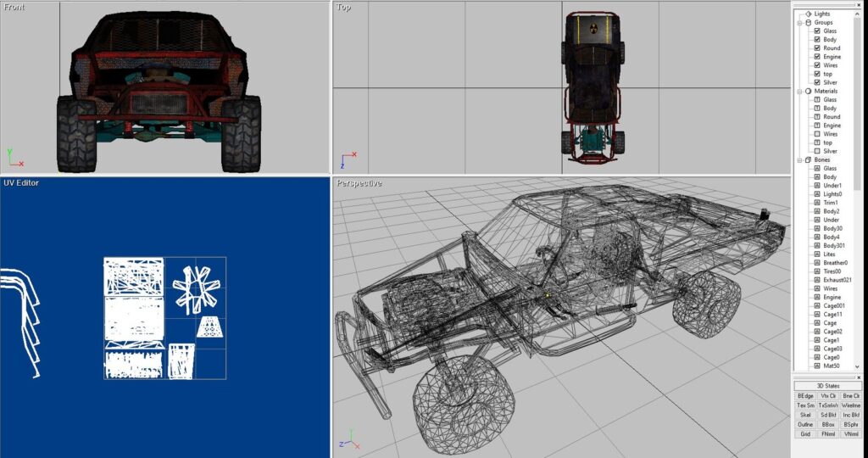Click the Lights node icon in tree
868x458 pixels.
point(808,14)
